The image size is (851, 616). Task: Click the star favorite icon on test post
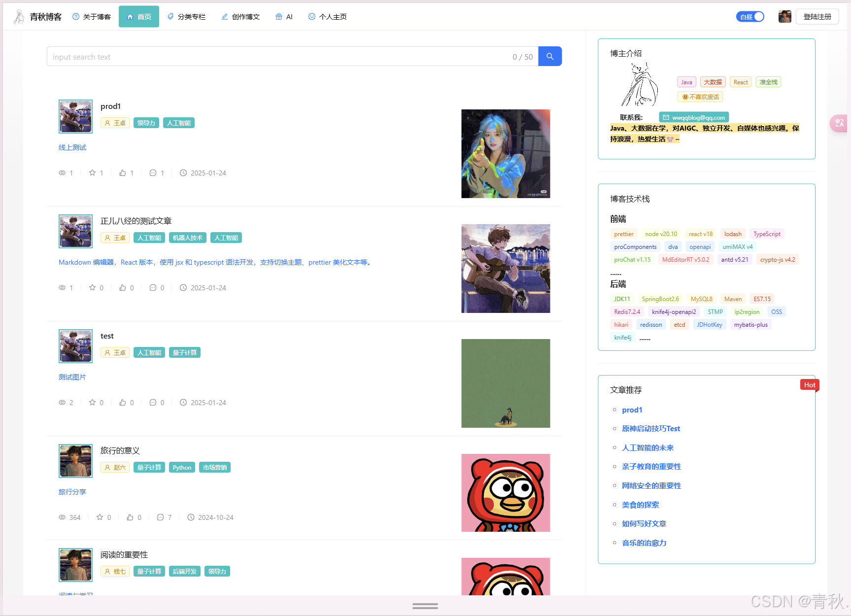92,403
